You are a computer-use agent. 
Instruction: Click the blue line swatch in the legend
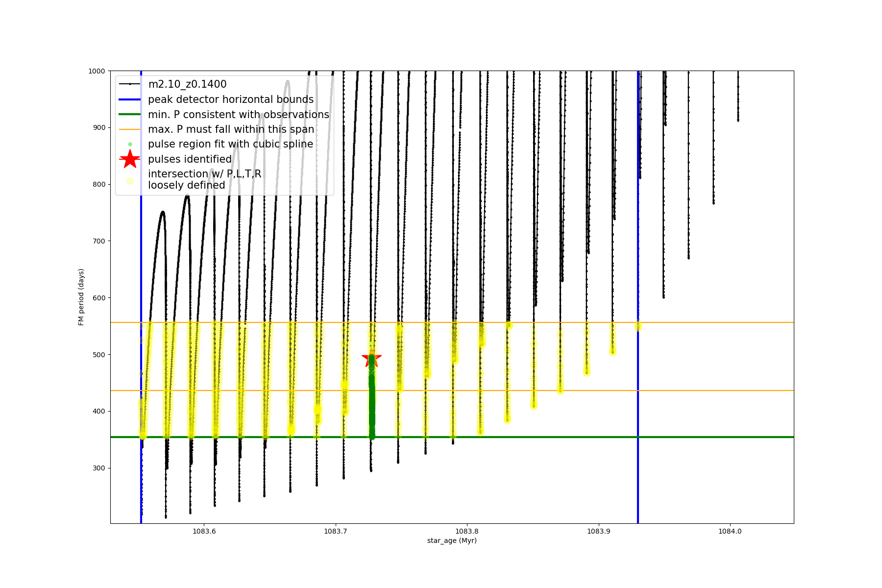click(130, 99)
